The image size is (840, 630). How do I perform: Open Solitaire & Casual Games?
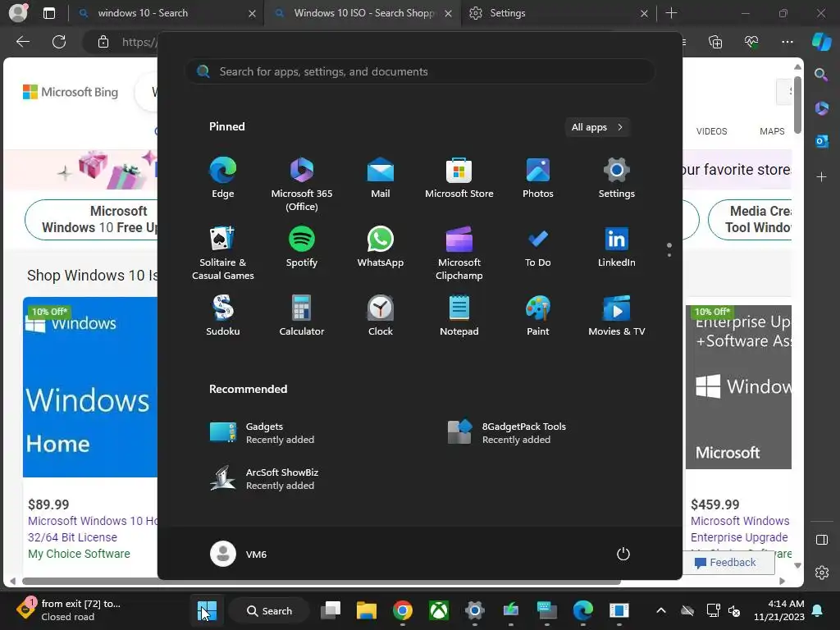click(223, 253)
